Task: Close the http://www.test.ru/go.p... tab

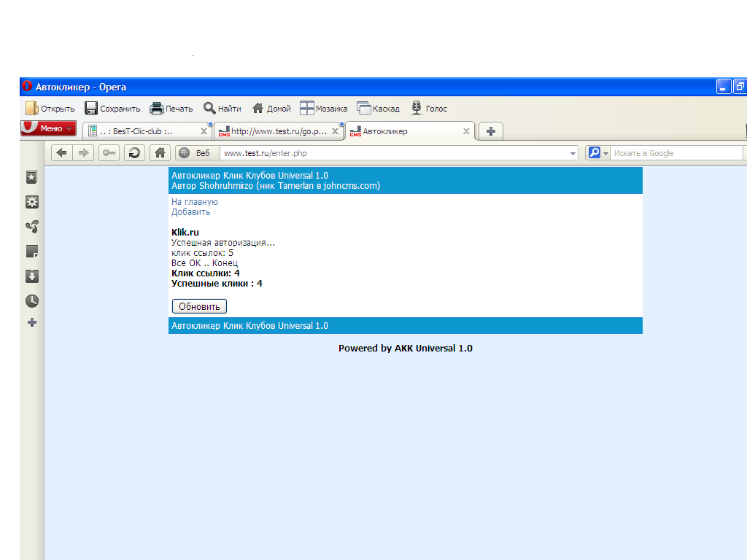Action: click(x=336, y=131)
